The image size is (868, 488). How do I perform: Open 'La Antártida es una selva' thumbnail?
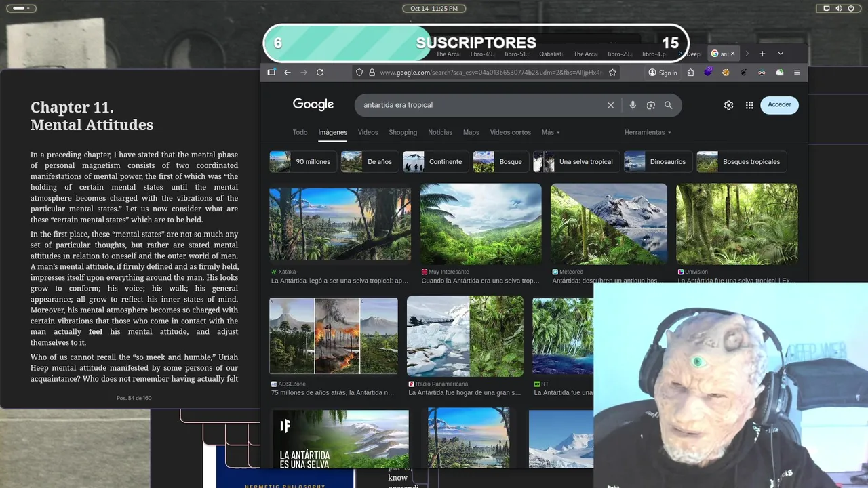(x=340, y=439)
